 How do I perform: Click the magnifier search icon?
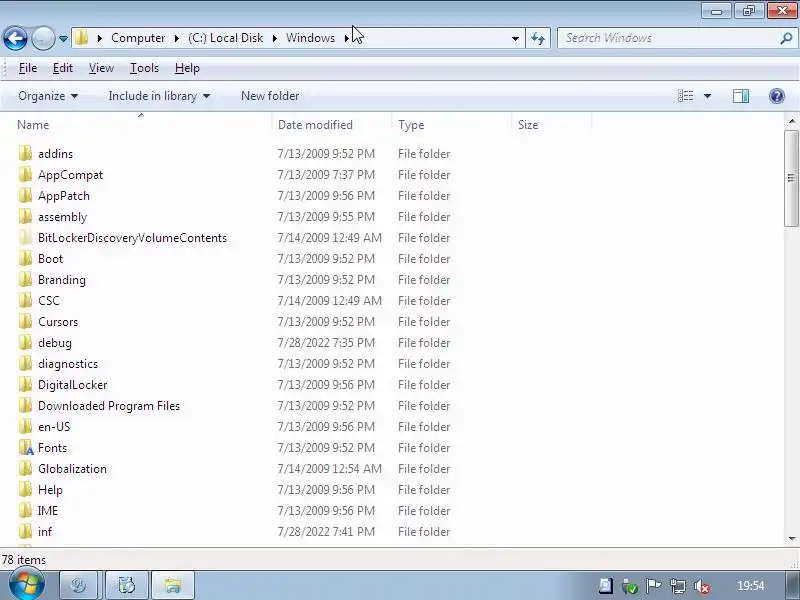tap(787, 38)
